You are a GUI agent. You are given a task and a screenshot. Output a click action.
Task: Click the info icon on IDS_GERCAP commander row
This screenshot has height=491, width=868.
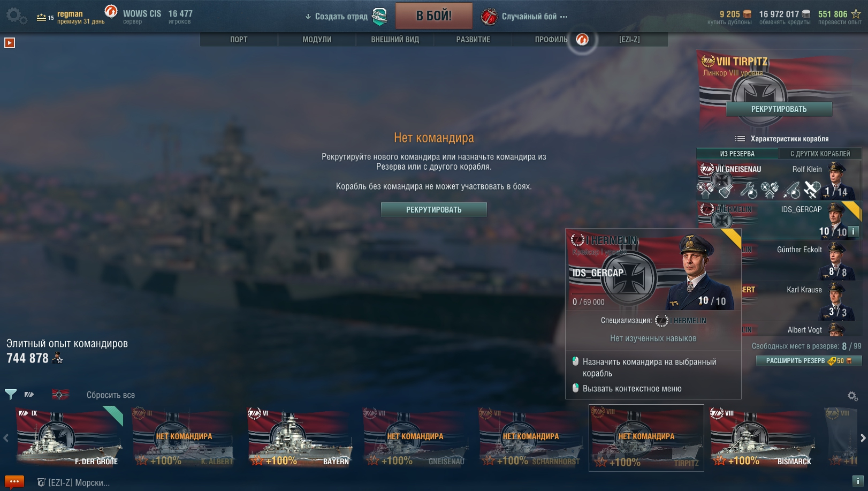tap(853, 231)
